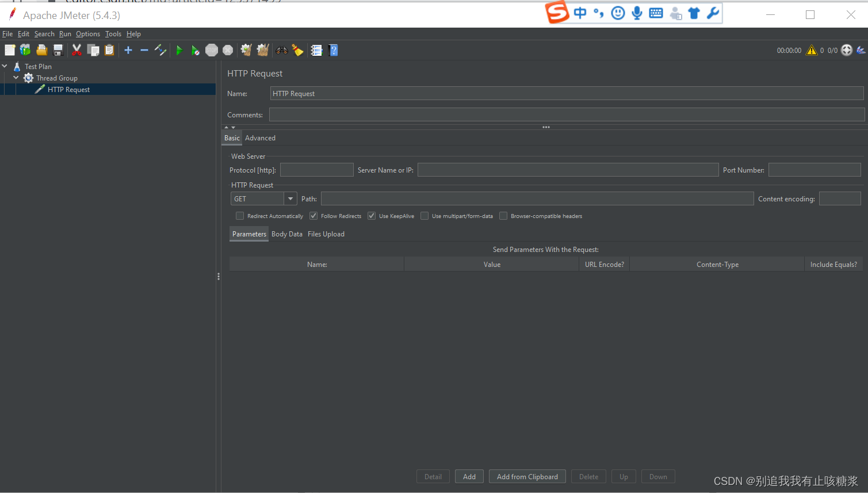Shutdown threads with the grey X icon
This screenshot has width=868, height=493.
pyautogui.click(x=228, y=51)
